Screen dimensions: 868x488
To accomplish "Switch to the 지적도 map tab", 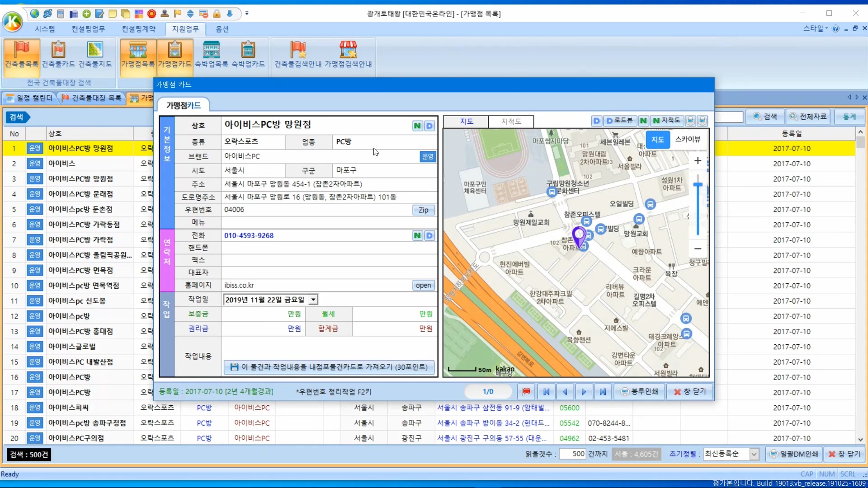I will [x=511, y=121].
